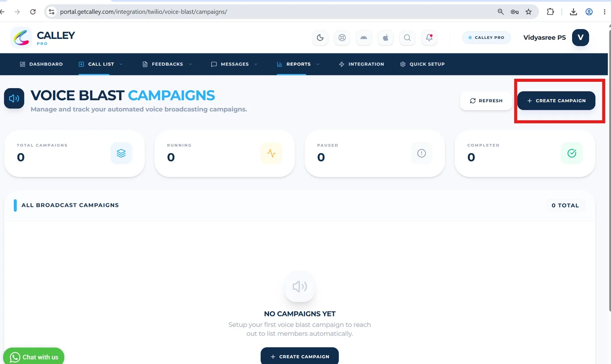
Task: Click the Android app icon
Action: click(364, 37)
